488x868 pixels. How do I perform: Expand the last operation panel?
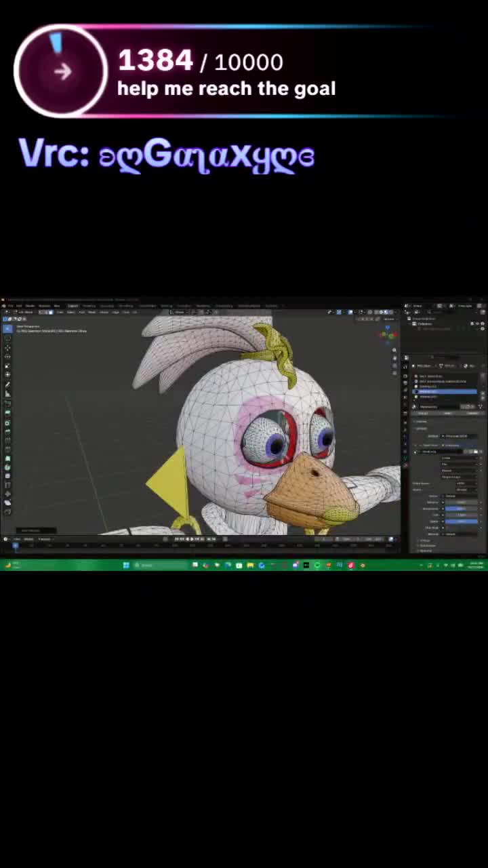tap(36, 530)
